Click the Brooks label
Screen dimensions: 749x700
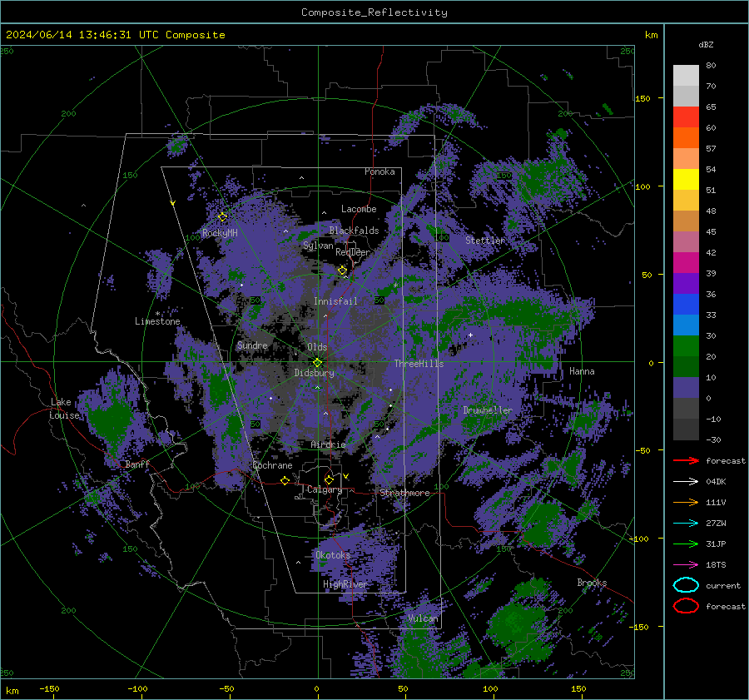592,583
